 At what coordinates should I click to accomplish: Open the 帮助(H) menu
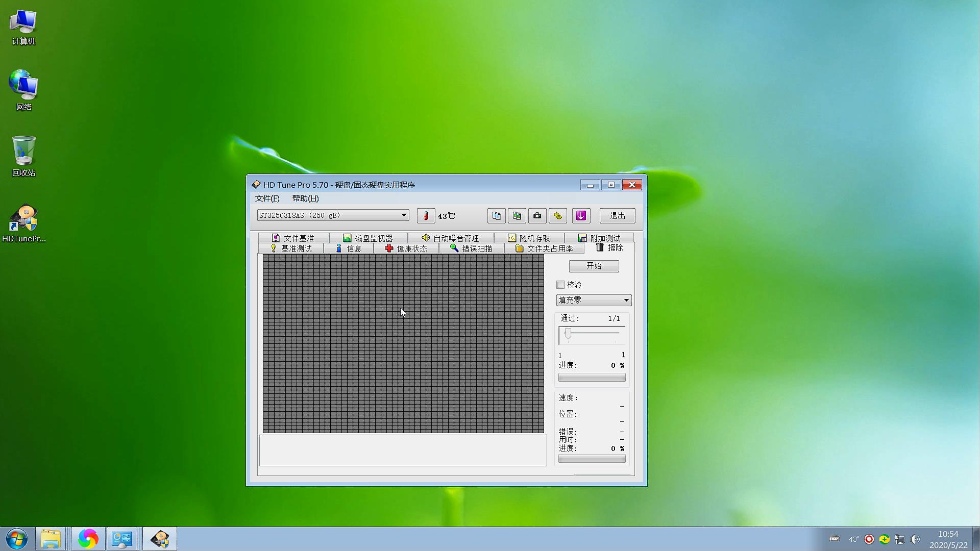pos(305,198)
